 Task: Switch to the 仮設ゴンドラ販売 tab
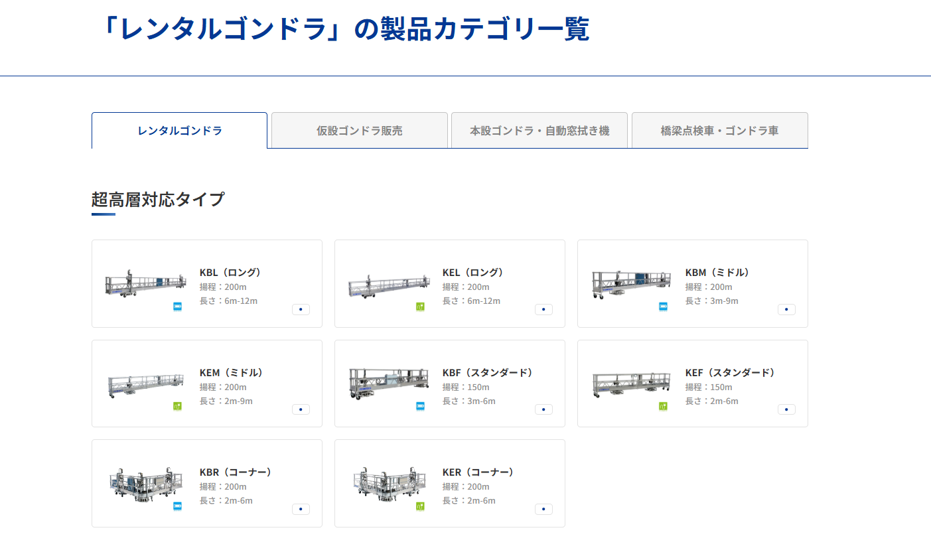coord(359,130)
